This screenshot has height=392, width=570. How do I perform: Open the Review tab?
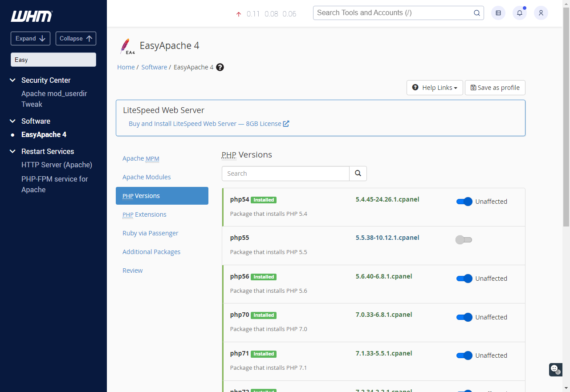pos(162,271)
